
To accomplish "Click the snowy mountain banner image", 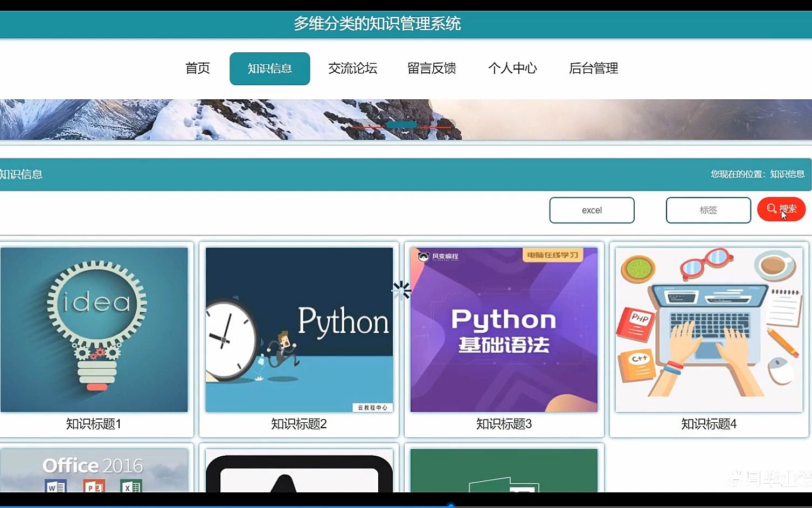I will 406,119.
